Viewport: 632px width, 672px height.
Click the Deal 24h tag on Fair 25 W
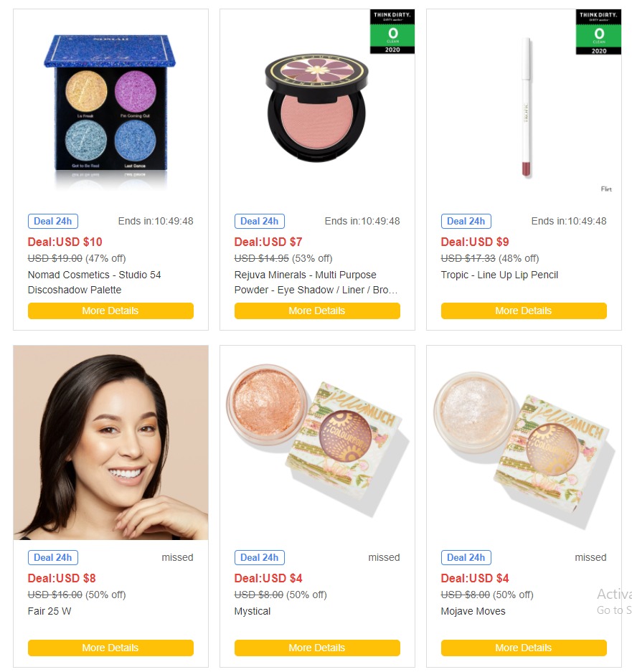point(53,557)
